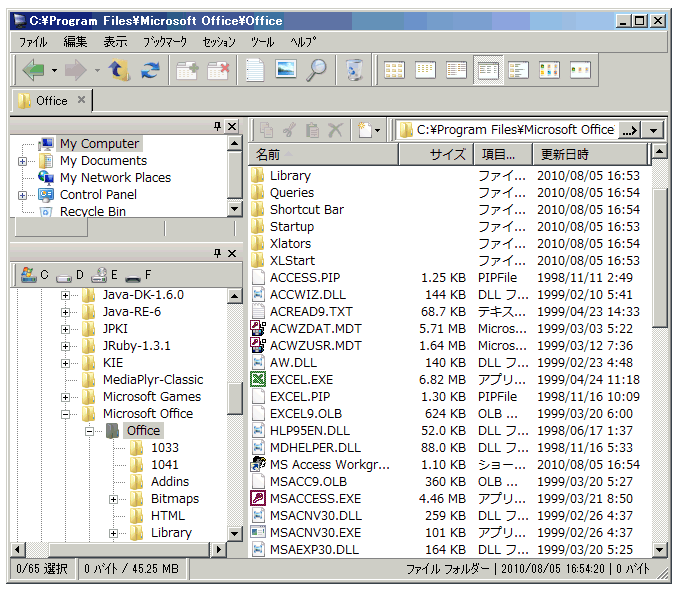677x589 pixels.
Task: Open the ブックマーク menu
Action: coord(165,42)
